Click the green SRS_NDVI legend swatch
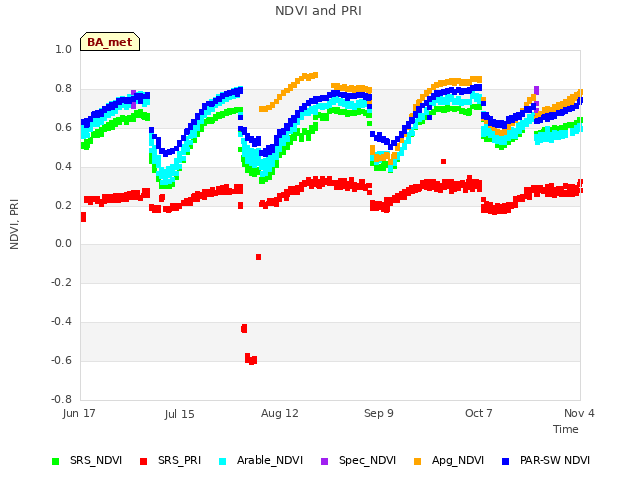The image size is (640, 480). coord(56,461)
